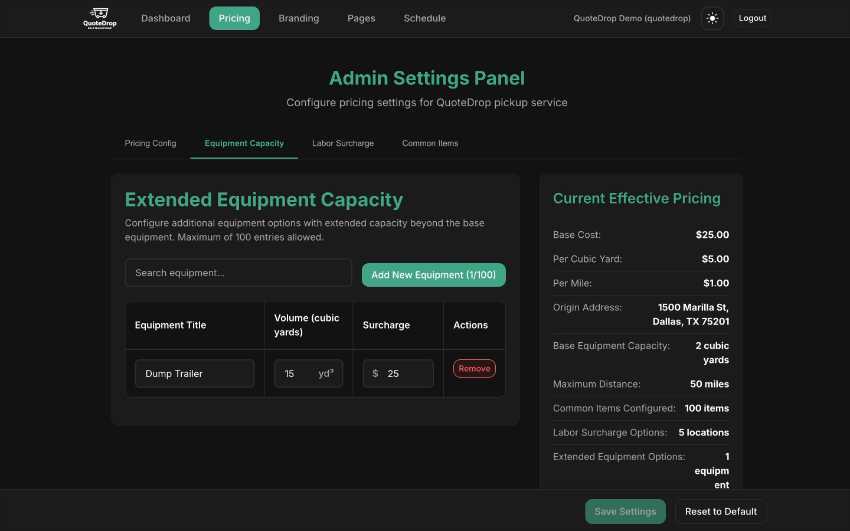850x531 pixels.
Task: Click the Admin Settings Panel title
Action: click(x=427, y=78)
